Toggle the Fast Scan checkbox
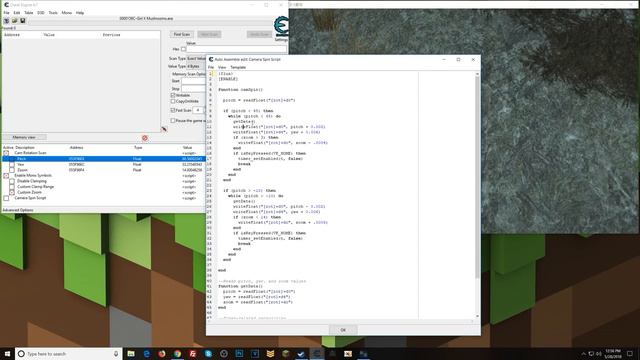The image size is (640, 360). pyautogui.click(x=173, y=110)
